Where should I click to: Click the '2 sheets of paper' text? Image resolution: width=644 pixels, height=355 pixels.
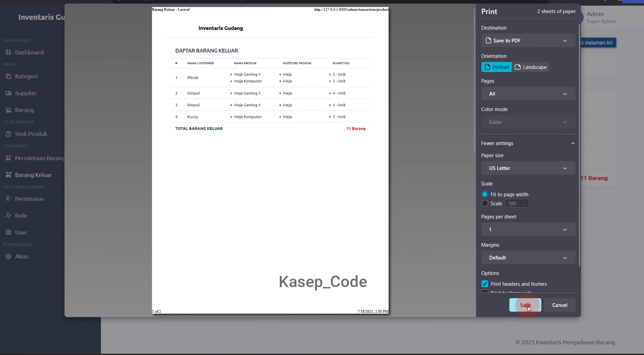tap(556, 11)
